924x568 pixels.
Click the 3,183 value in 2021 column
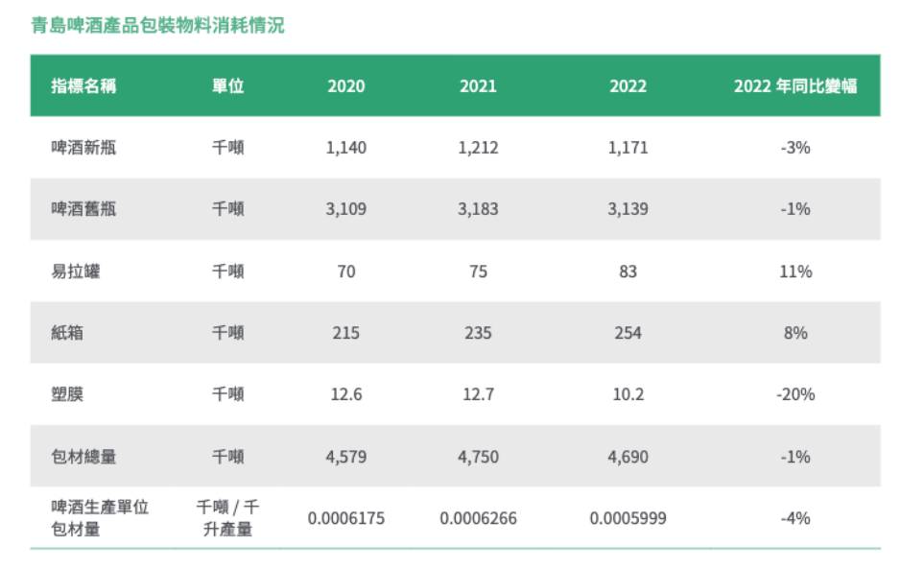coord(478,209)
